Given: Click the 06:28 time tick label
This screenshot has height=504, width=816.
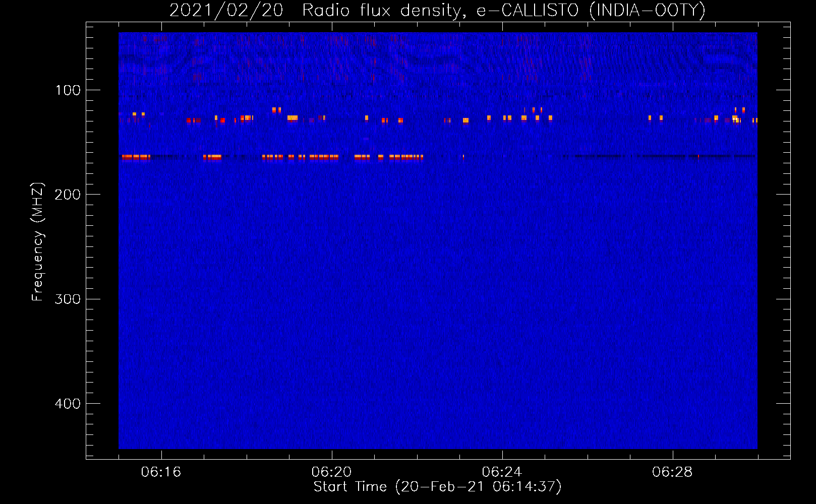Looking at the screenshot, I should click(672, 472).
